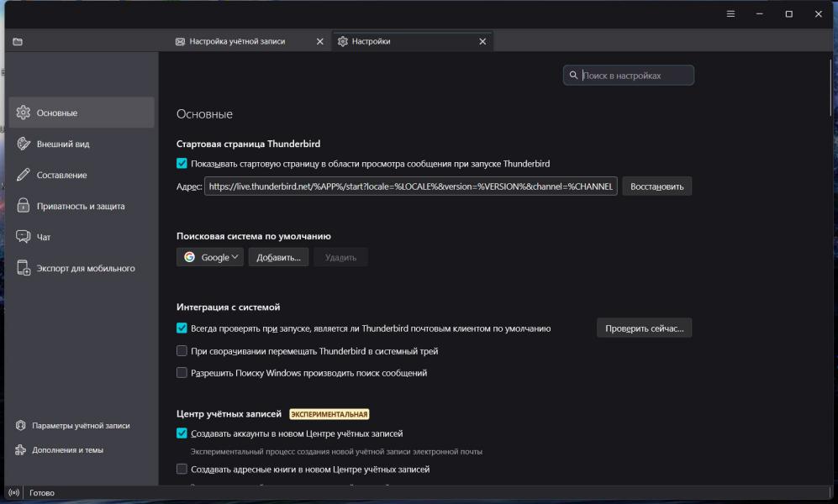
Task: Click the Основные gear icon in sidebar
Action: [24, 113]
